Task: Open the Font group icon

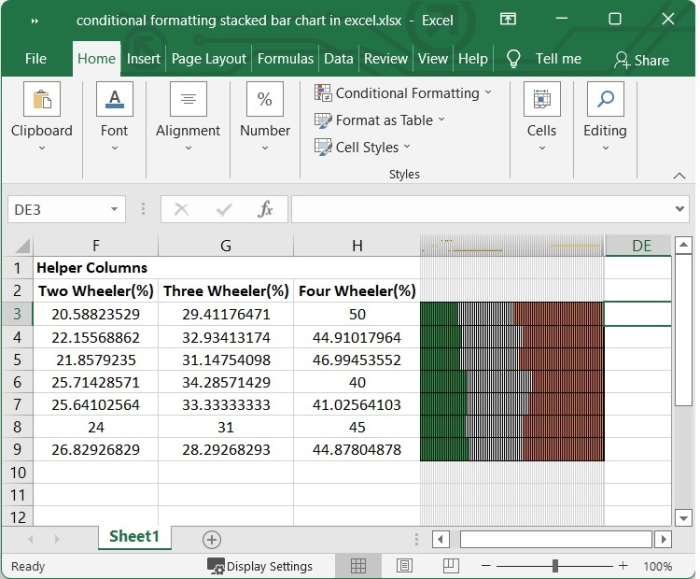Action: pyautogui.click(x=114, y=101)
